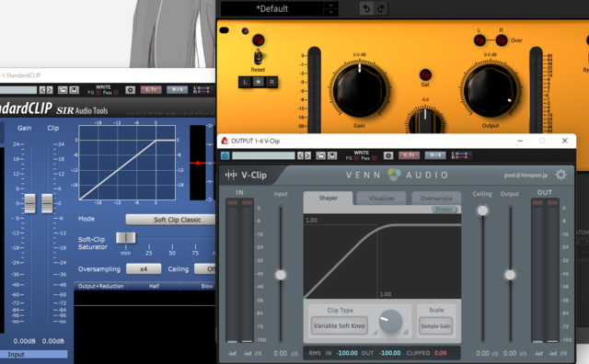Image resolution: width=589 pixels, height=364 pixels.
Task: Toggle V-Clip plugin power button
Action: click(x=225, y=155)
